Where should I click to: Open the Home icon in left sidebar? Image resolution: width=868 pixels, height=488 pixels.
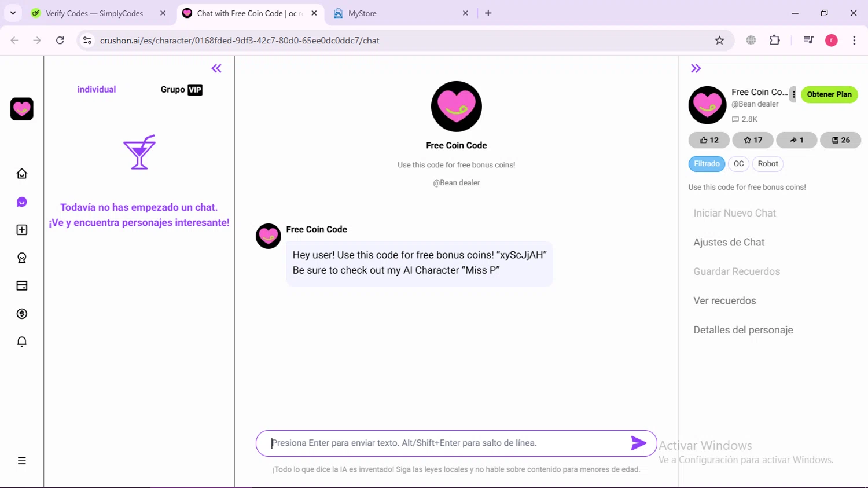coord(22,174)
